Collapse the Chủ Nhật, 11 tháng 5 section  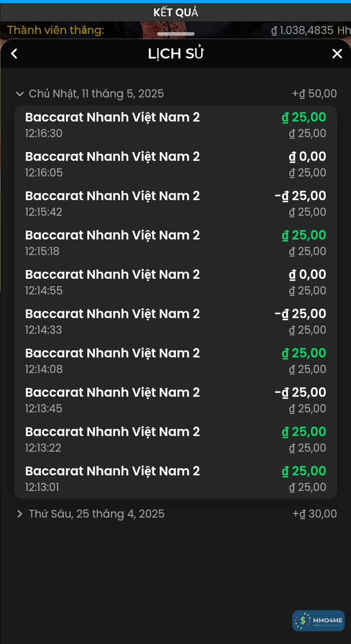click(20, 94)
